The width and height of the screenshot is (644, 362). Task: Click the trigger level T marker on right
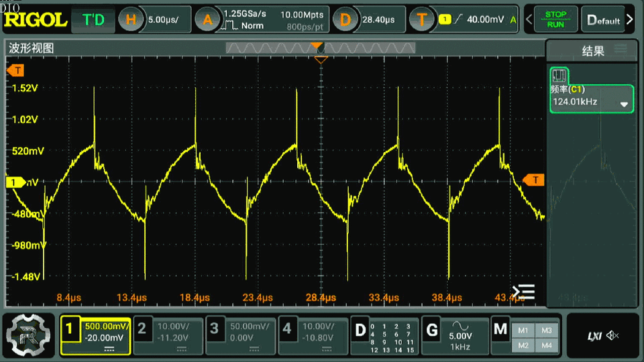(534, 180)
